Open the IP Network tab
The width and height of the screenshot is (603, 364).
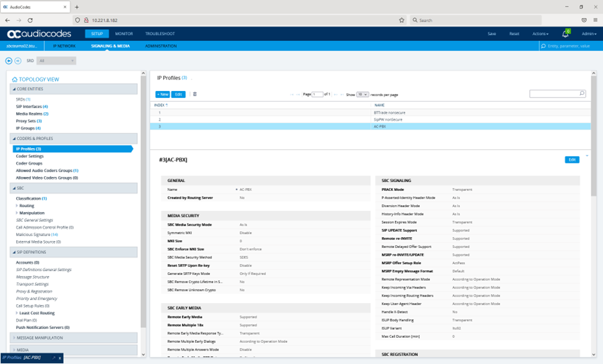(64, 46)
